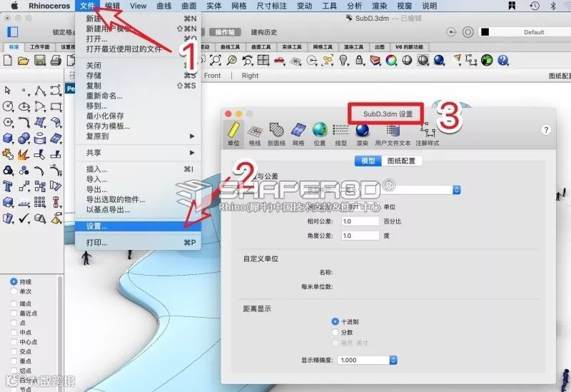Viewport: 571px width, 392px height.
Task: Select the Circle tool in left toolbox
Action: (x=8, y=106)
